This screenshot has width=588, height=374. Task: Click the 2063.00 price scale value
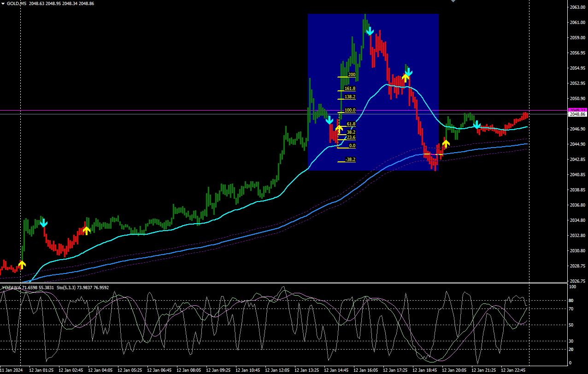(577, 7)
